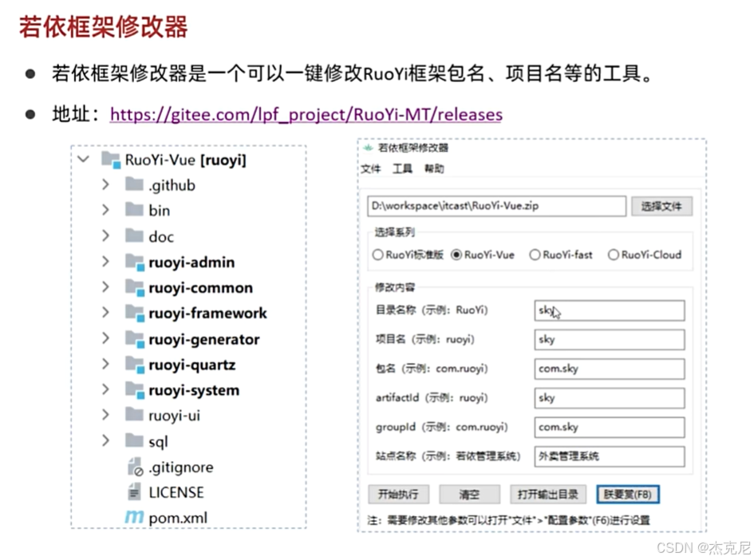
Task: Click the Maven pom.xml icon
Action: click(134, 517)
